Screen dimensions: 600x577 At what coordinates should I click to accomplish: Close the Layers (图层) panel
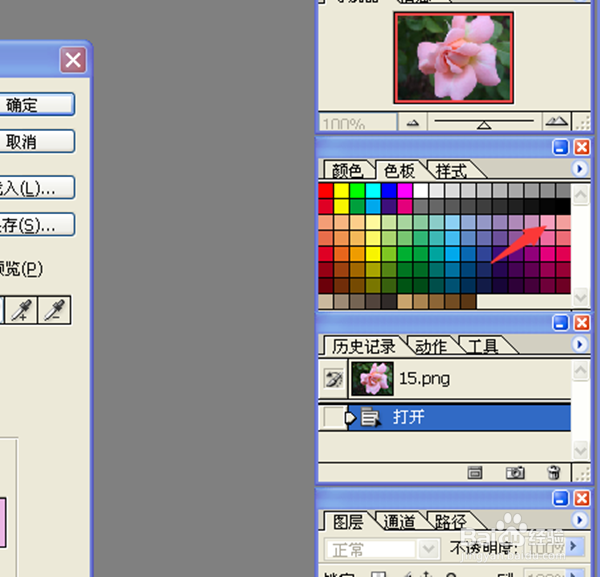coord(582,499)
